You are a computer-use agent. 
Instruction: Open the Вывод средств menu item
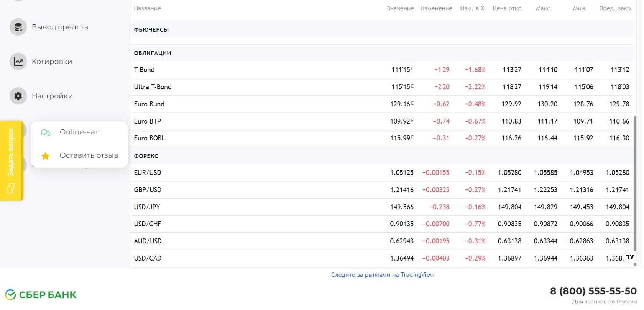click(60, 27)
